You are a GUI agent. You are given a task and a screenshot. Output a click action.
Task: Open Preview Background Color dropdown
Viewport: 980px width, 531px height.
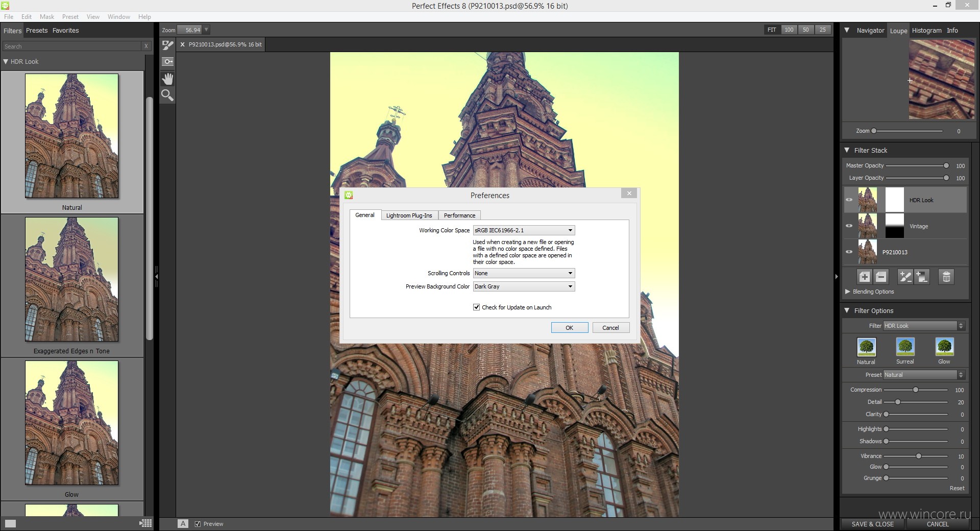[524, 286]
